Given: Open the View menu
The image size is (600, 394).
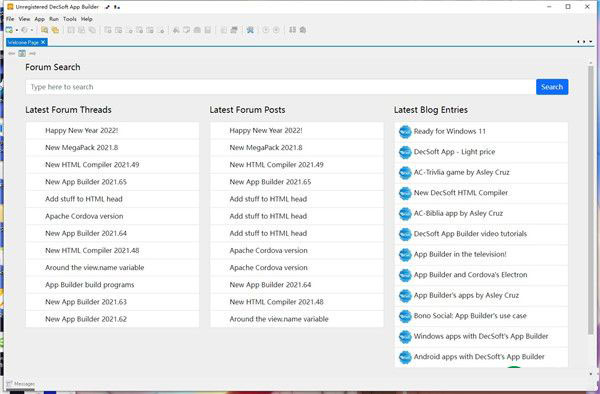Looking at the screenshot, I should pos(24,19).
